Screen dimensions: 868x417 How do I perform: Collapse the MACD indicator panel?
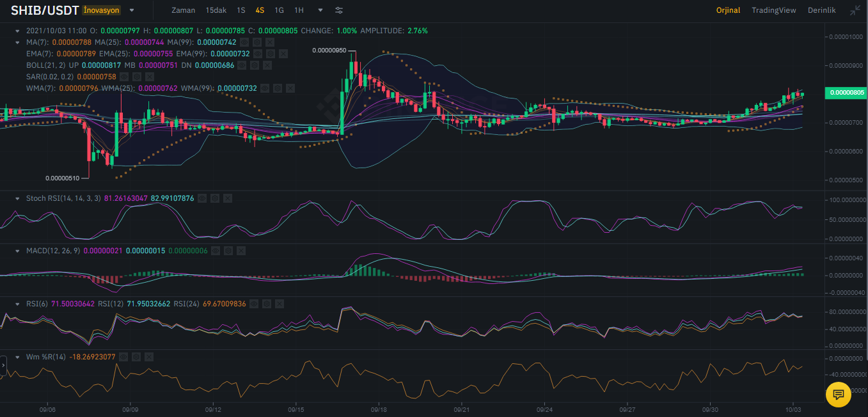tap(18, 251)
